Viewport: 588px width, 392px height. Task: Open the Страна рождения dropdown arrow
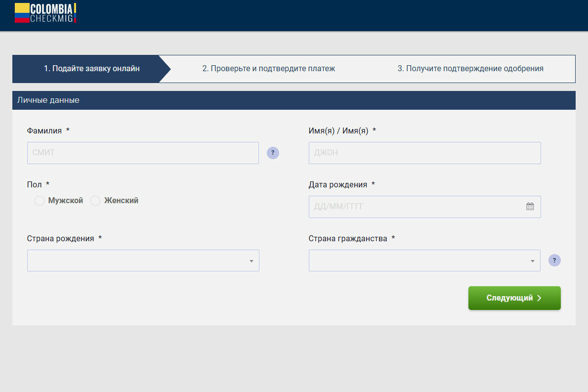click(x=251, y=261)
